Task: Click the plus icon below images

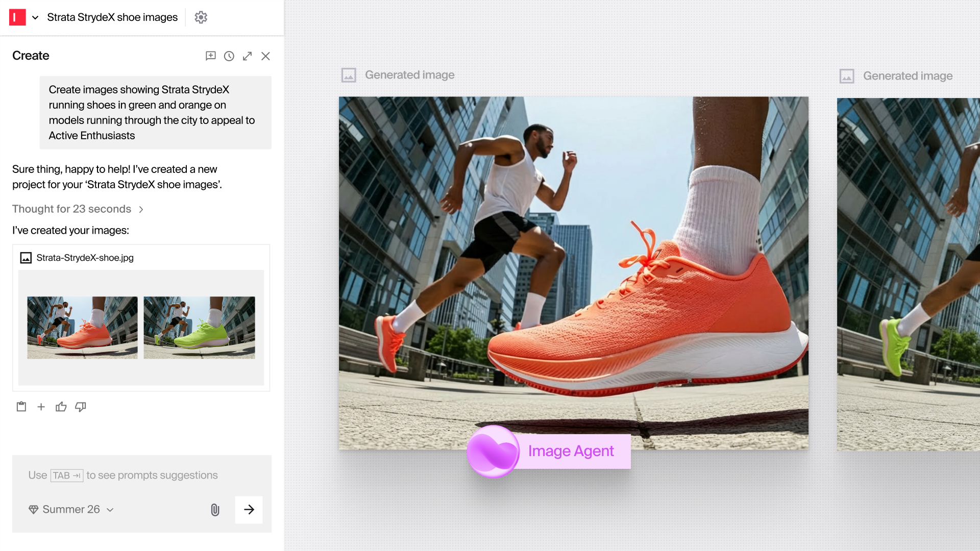Action: point(41,407)
